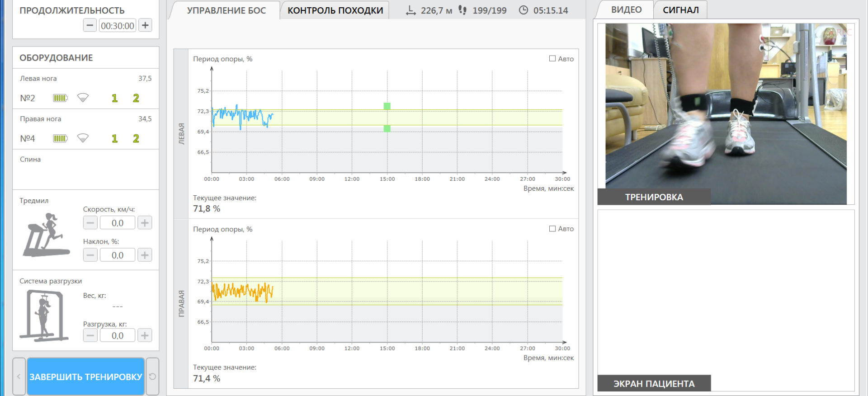Enable Авто checkbox on left leg chart
The height and width of the screenshot is (396, 868).
552,59
